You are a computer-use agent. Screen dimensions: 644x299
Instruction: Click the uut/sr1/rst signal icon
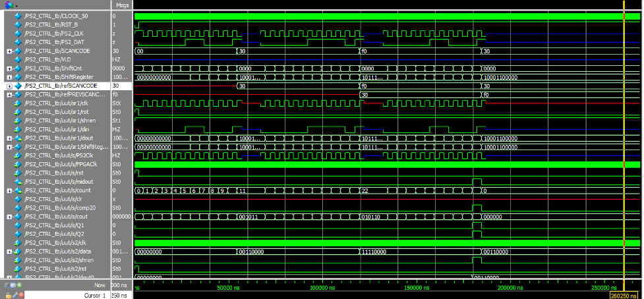click(x=18, y=111)
